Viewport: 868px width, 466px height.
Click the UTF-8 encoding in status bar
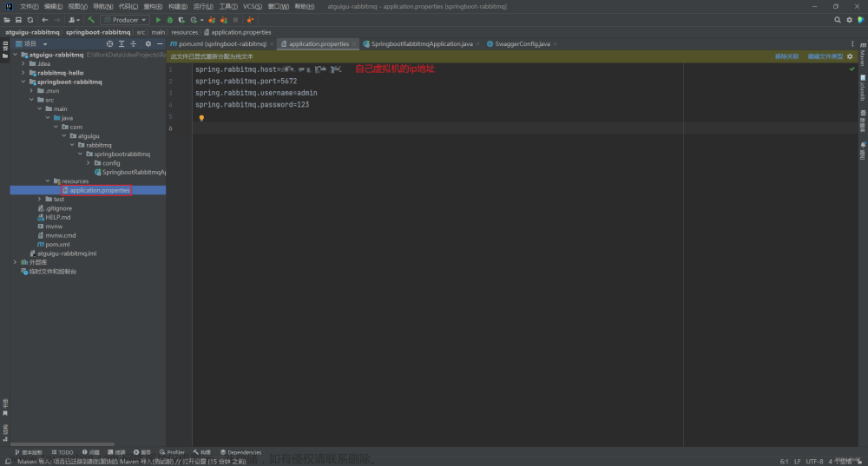814,462
